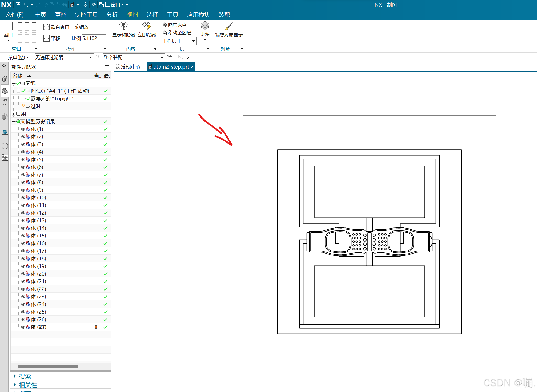Toggle visibility eye of 体 (27)
The image size is (537, 392).
23,327
